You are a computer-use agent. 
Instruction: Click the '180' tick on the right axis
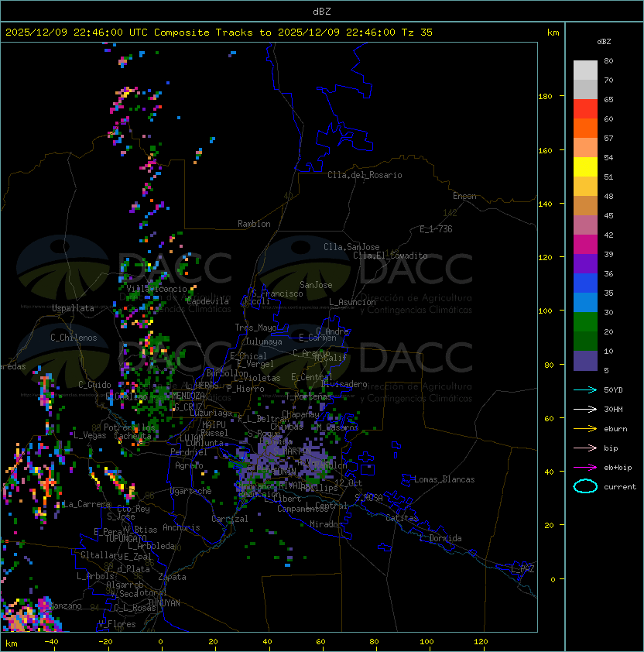[545, 97]
